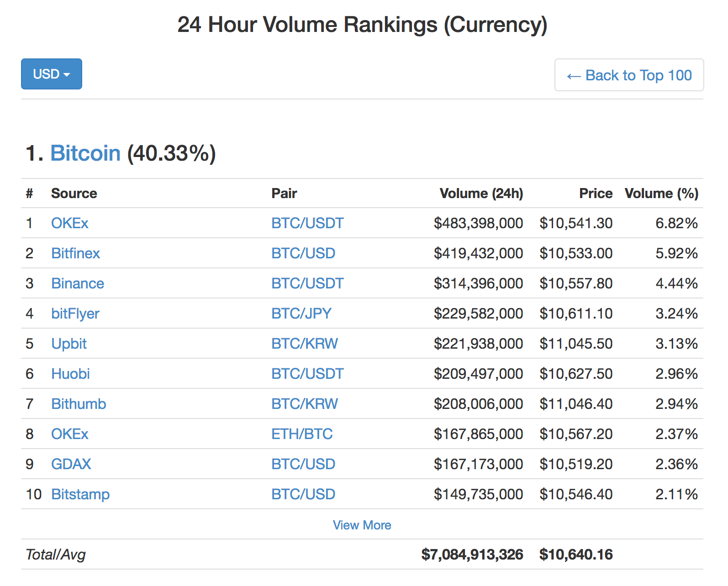
Task: Select the $10,567.20 price cell
Action: 576,434
